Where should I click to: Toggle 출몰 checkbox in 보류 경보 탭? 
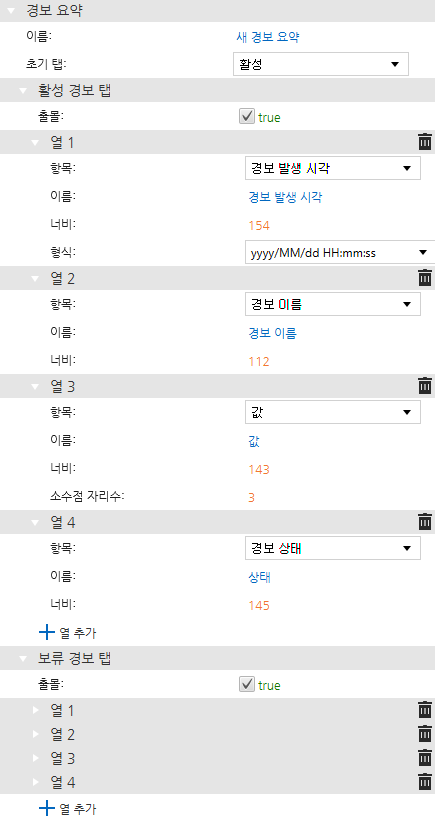tap(246, 684)
